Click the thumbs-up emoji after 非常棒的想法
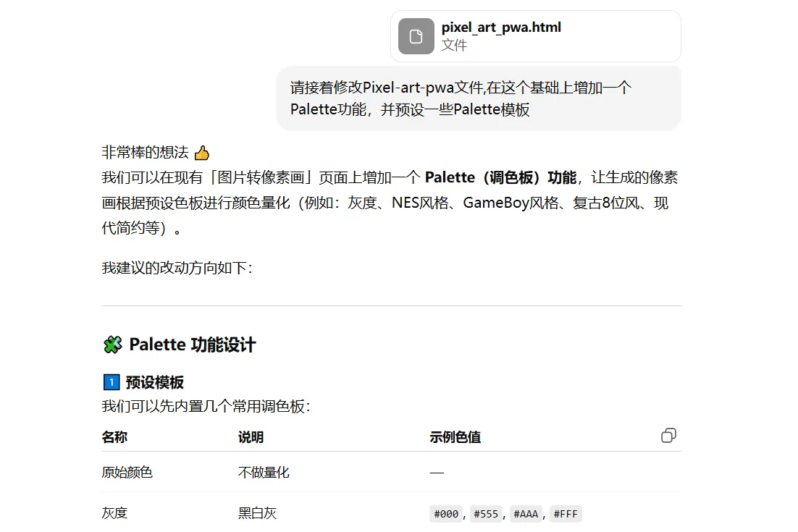The width and height of the screenshot is (798, 532). [x=201, y=153]
